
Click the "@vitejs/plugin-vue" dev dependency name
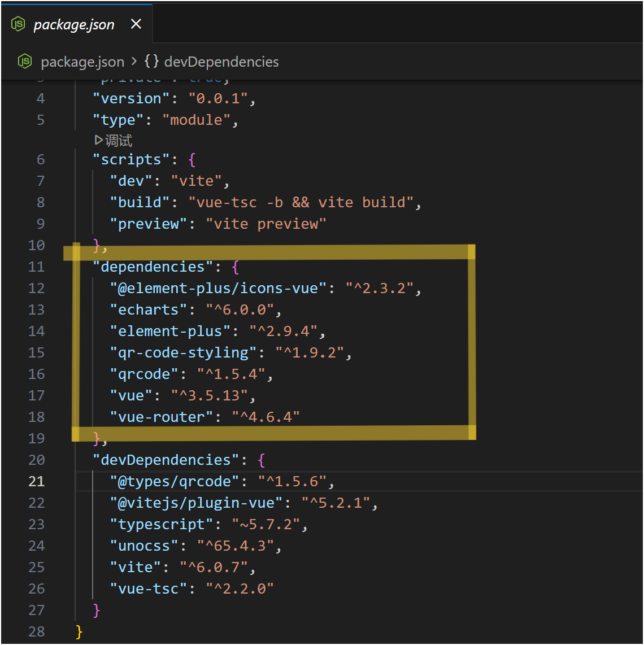(x=196, y=503)
